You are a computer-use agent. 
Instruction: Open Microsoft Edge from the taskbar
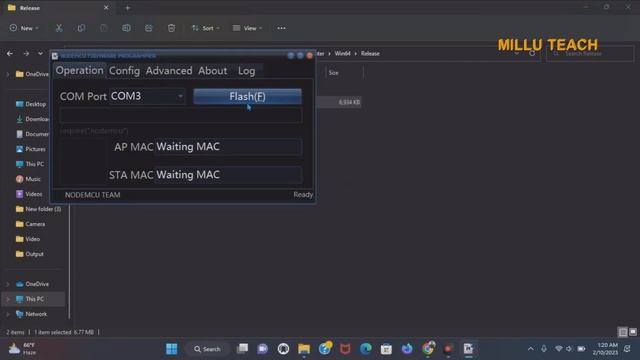coord(366,349)
